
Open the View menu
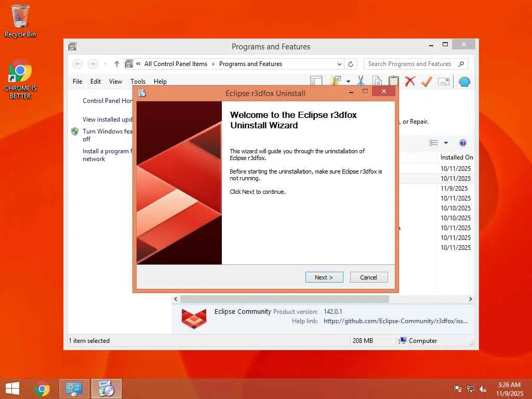[115, 82]
